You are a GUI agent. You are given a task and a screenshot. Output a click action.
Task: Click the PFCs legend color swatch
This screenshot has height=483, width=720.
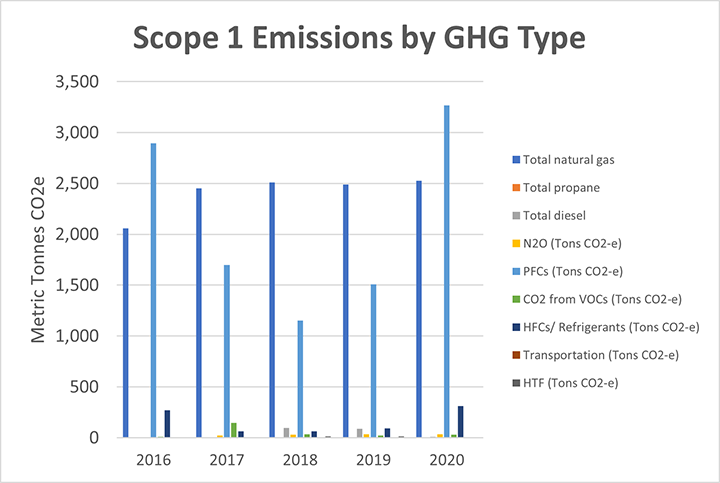[515, 271]
